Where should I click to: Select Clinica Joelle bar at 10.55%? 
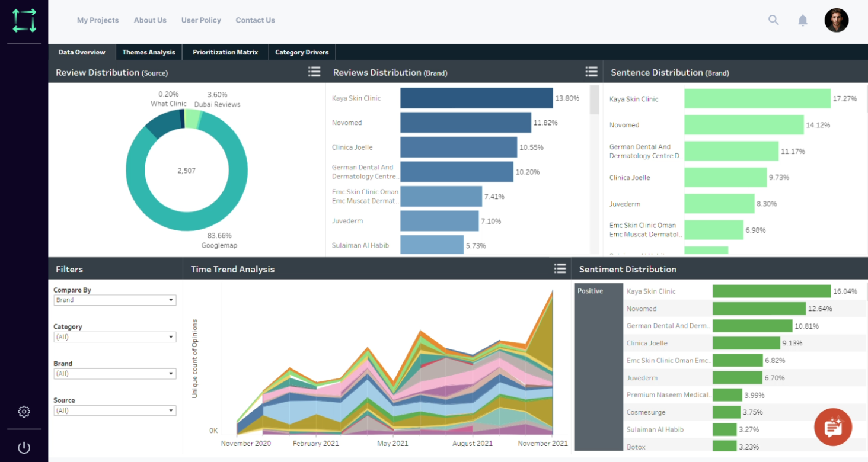click(x=458, y=147)
